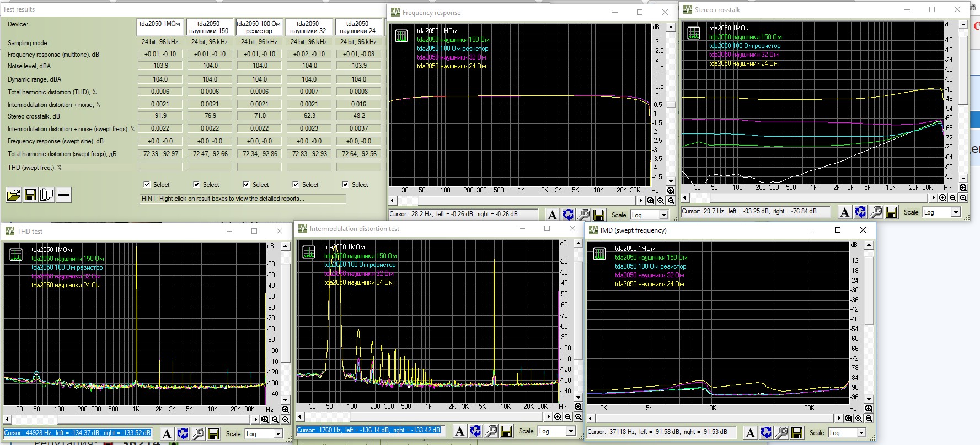Click Stereo crosstalk result -91.9
Image resolution: width=980 pixels, height=445 pixels.
pos(160,116)
